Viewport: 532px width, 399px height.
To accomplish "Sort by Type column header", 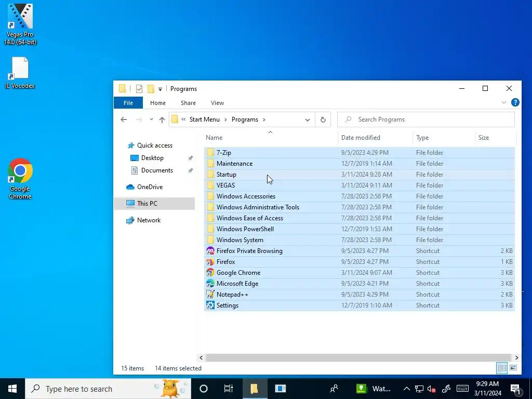I will pyautogui.click(x=444, y=137).
